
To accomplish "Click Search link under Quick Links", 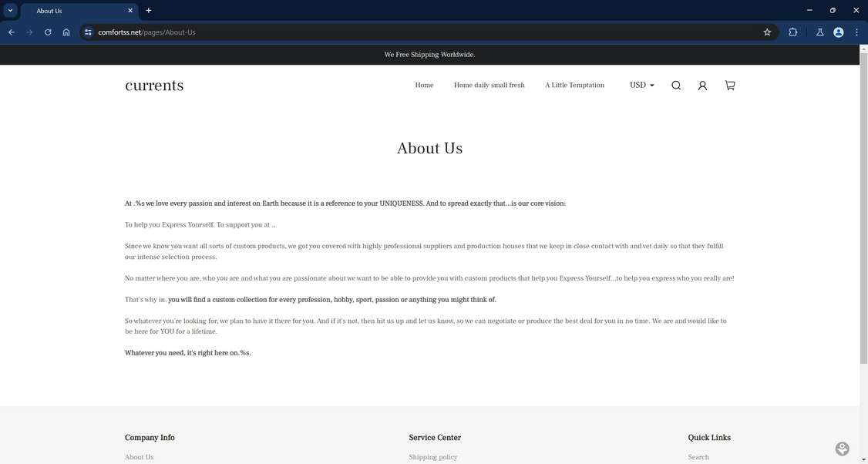I will (x=698, y=457).
